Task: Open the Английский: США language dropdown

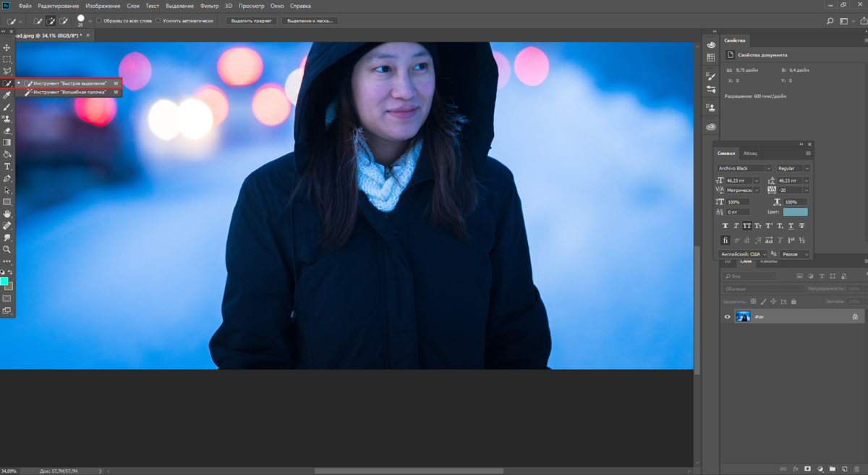Action: point(744,254)
